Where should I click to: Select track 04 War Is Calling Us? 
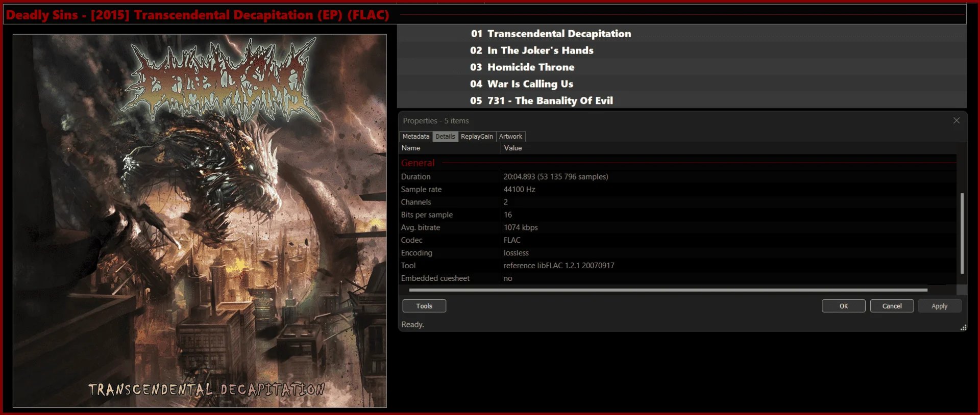(x=682, y=84)
